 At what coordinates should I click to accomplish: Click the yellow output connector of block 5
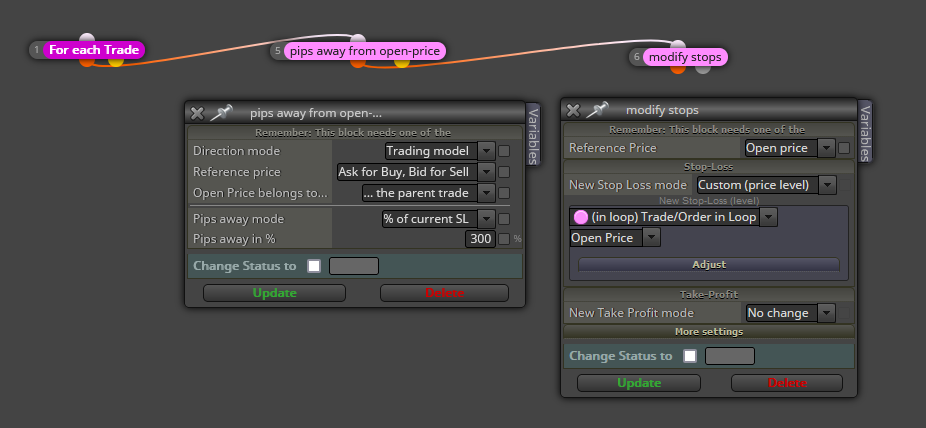tap(402, 63)
